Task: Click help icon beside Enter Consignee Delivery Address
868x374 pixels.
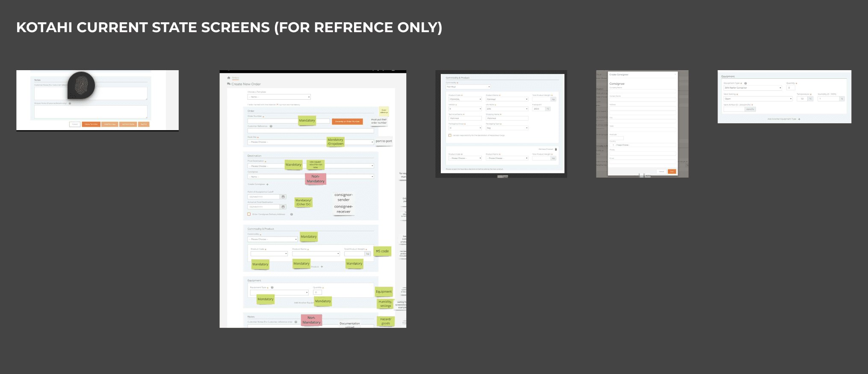Action: (292, 214)
